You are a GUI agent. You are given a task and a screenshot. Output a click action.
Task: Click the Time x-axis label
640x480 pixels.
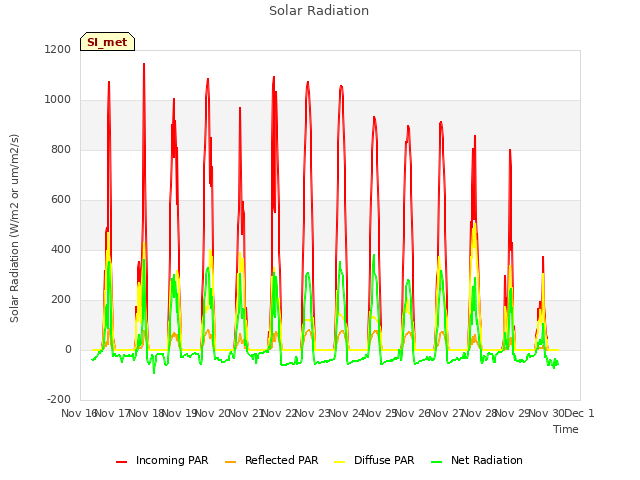coord(566,429)
